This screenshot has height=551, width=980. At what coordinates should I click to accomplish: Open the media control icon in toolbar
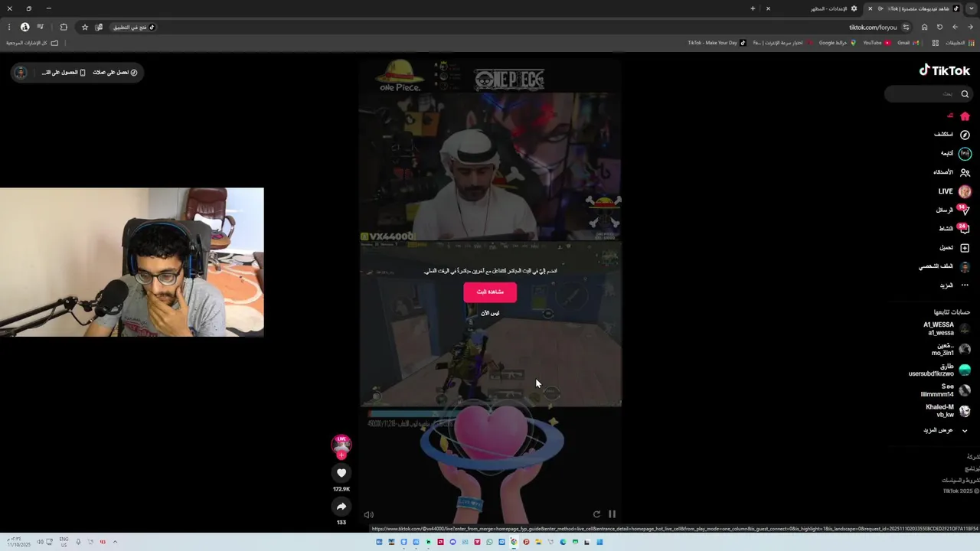[x=41, y=27]
